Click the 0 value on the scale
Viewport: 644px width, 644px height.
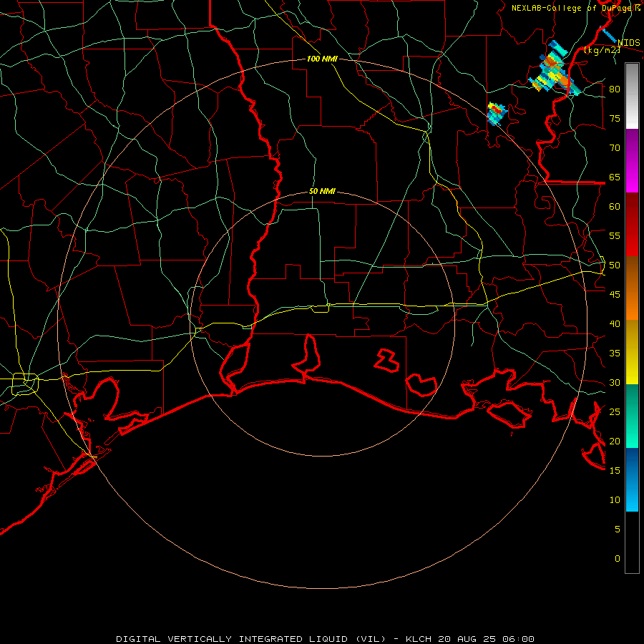pos(618,559)
